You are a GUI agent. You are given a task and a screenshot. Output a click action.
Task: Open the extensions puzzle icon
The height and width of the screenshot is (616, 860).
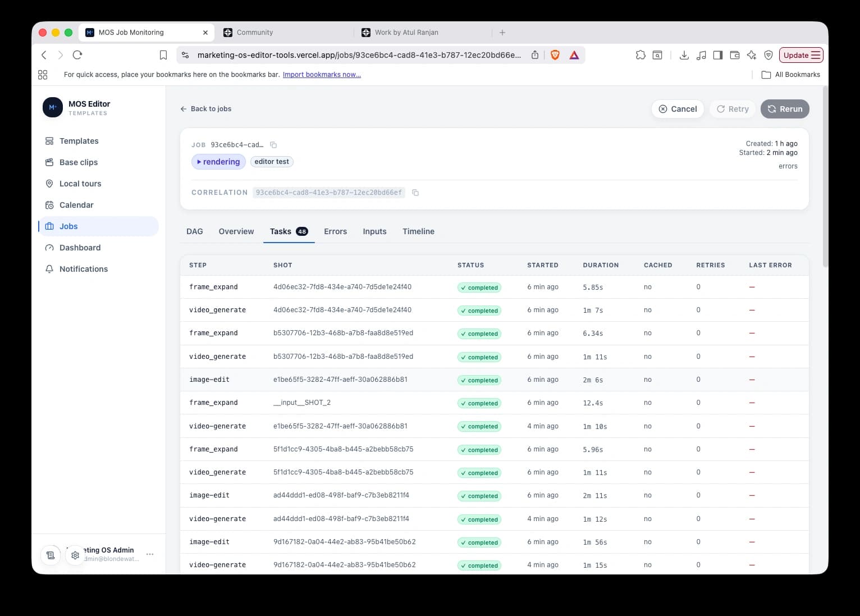tap(641, 55)
